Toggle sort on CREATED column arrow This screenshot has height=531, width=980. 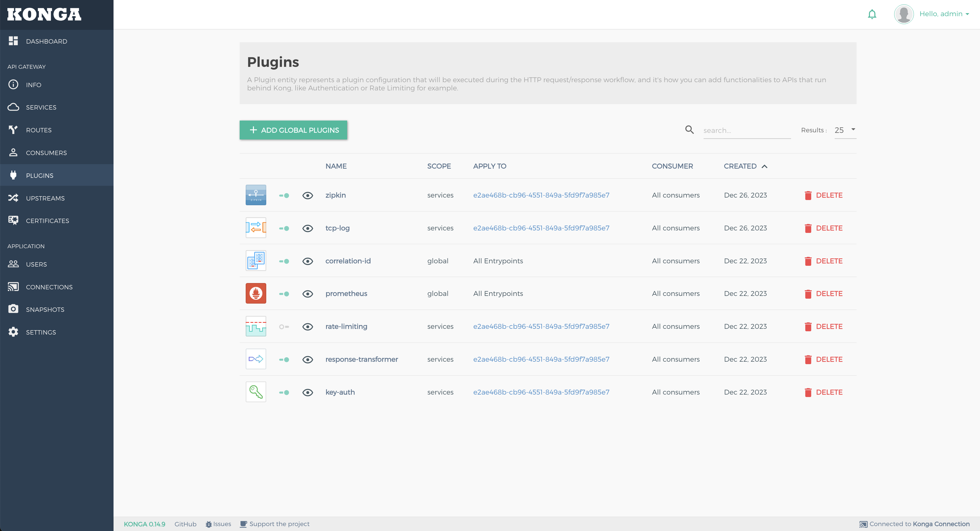764,167
